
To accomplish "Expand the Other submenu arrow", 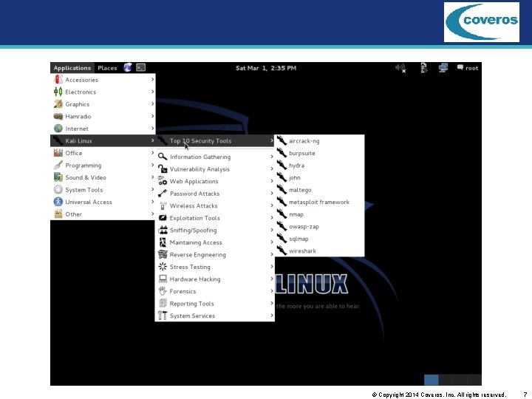I will pyautogui.click(x=152, y=214).
